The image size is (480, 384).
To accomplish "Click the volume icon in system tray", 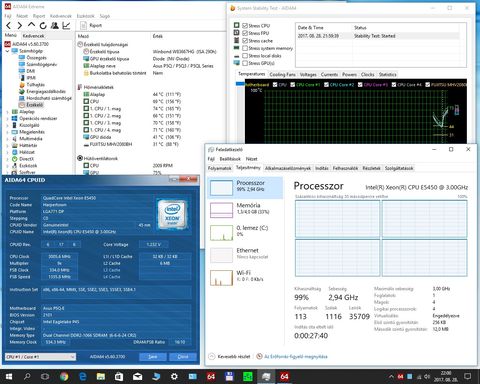I will point(427,377).
